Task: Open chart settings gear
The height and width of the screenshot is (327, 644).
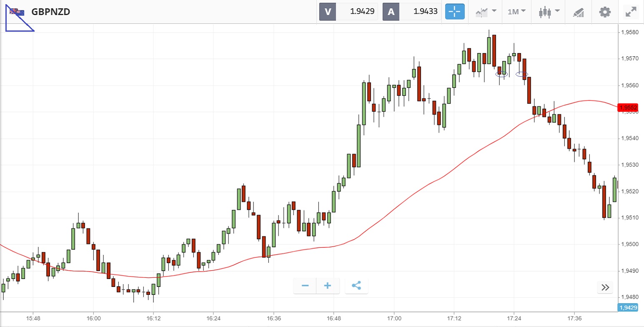Action: [605, 12]
